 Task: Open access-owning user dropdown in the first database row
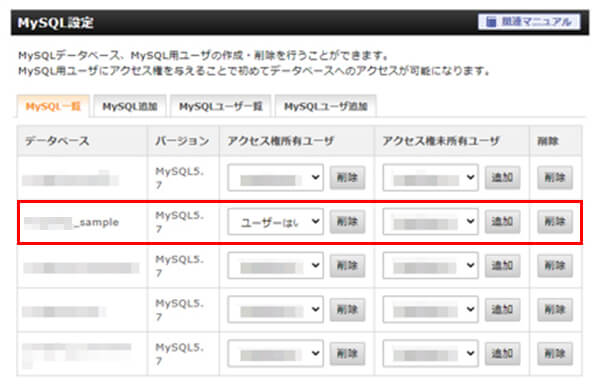(276, 178)
